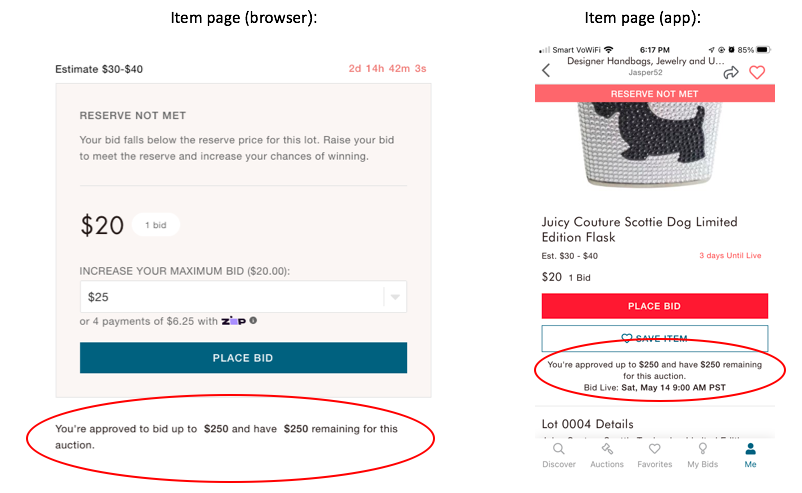Tap the share arrow icon

[731, 72]
